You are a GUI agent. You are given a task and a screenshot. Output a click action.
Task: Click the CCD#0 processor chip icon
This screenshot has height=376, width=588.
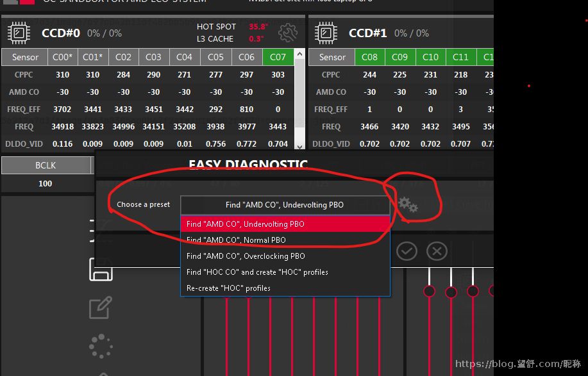[x=19, y=33]
